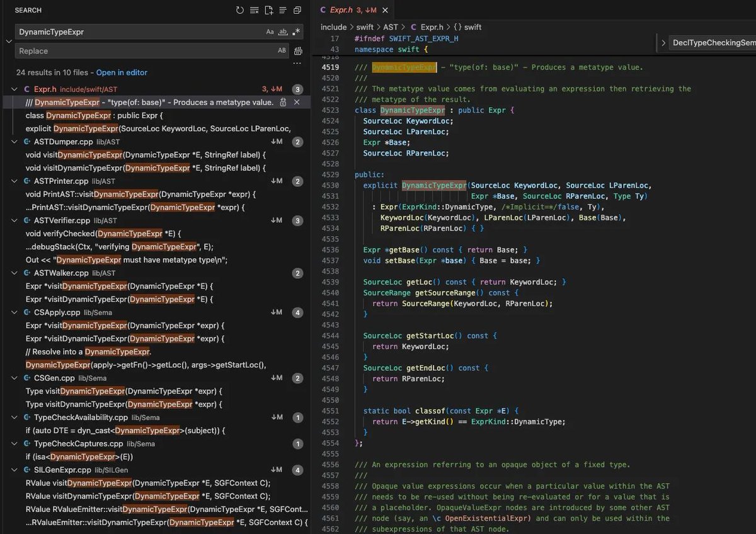This screenshot has height=534, width=756.
Task: Collapse all search result groups
Action: click(297, 10)
